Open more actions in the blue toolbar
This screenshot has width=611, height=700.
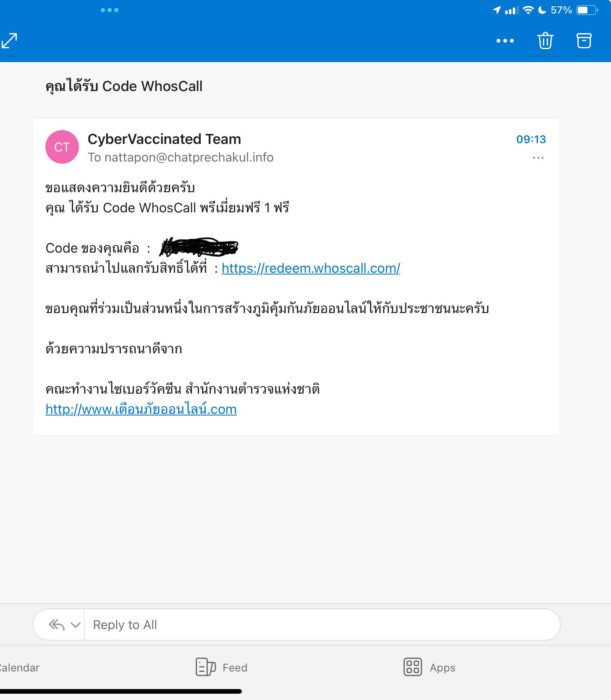[505, 41]
